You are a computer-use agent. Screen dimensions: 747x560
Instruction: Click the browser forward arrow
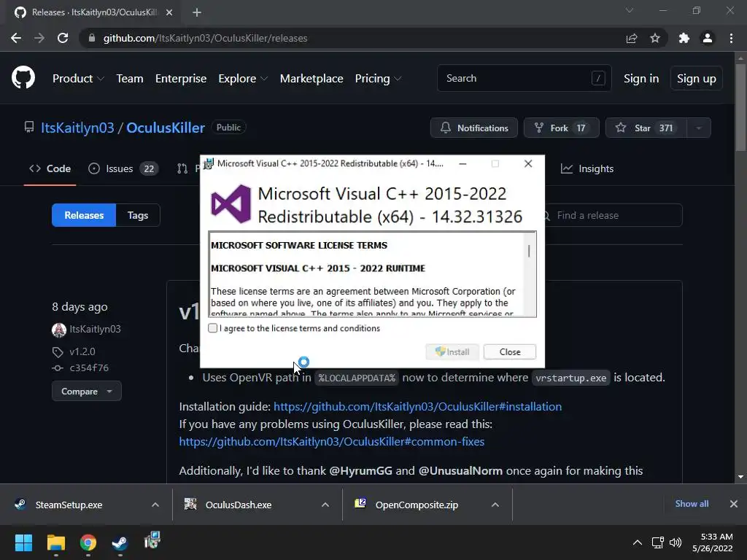click(39, 38)
